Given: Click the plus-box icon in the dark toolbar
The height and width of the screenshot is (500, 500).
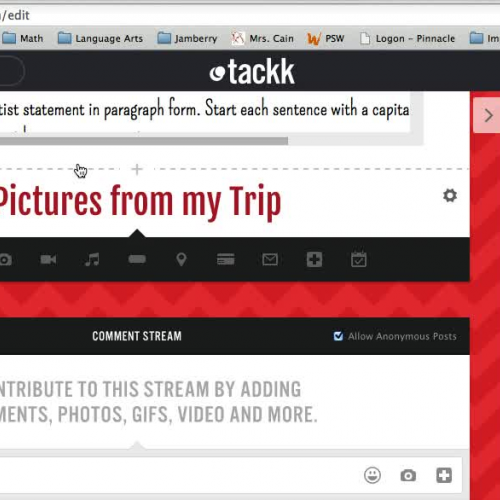Looking at the screenshot, I should (314, 259).
